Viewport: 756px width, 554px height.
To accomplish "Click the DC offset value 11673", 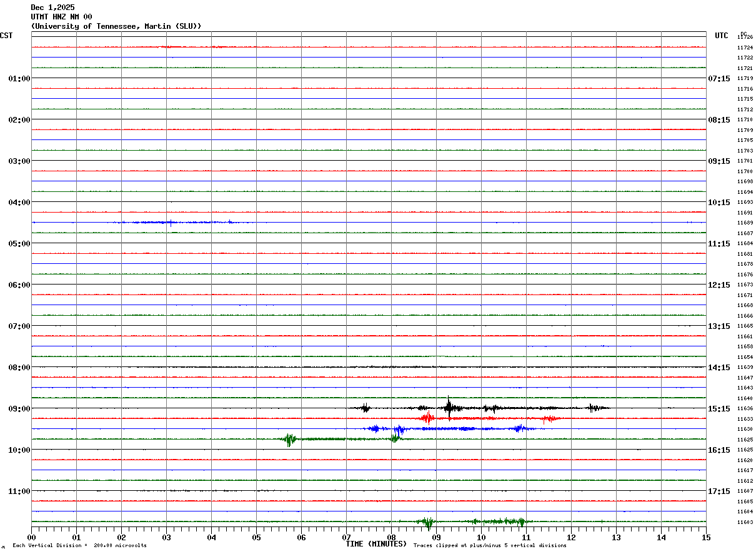I will 745,285.
